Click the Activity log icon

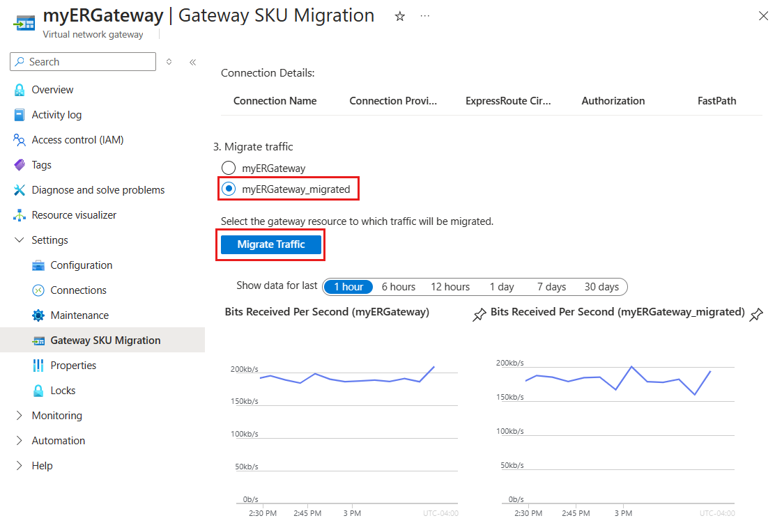(x=20, y=115)
